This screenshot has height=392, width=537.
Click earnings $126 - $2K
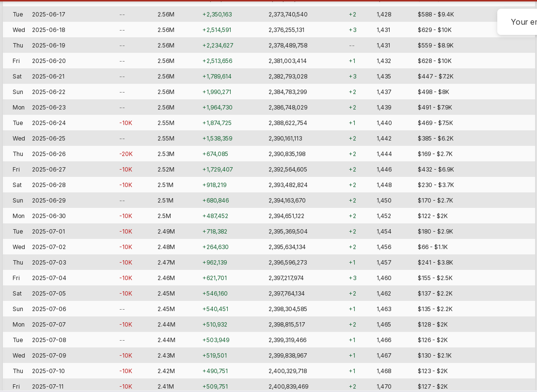[x=433, y=340]
